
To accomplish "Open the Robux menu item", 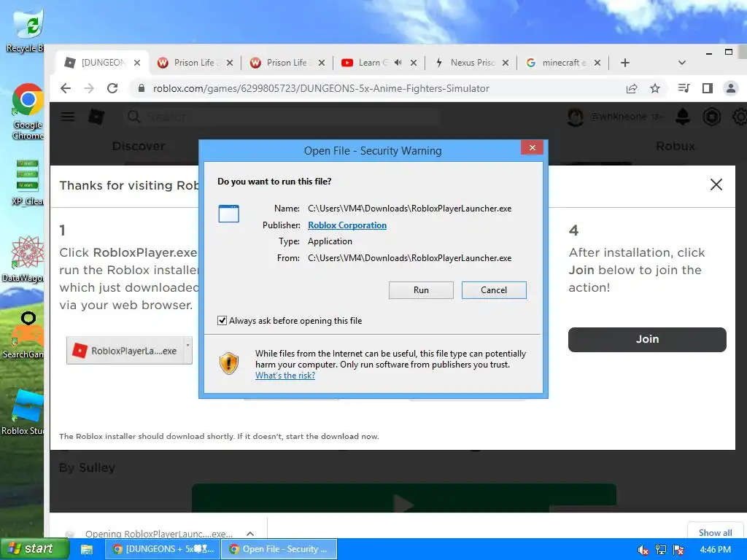I will [x=675, y=146].
